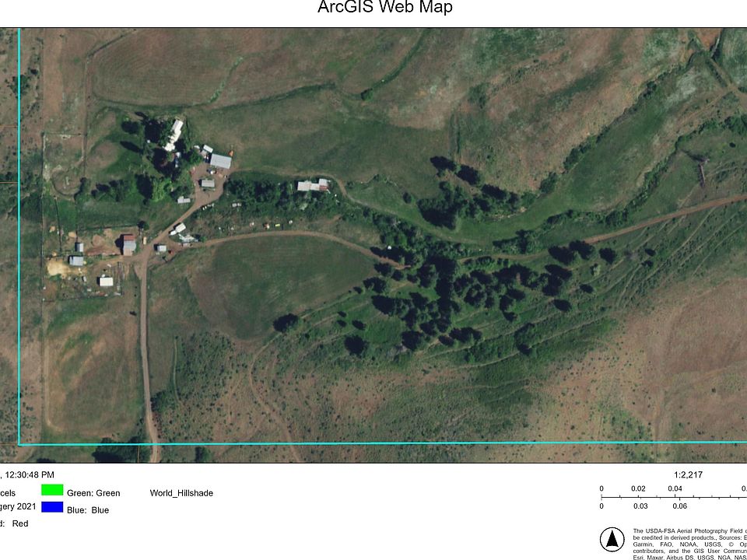Click the green legend color swatch

pos(53,490)
